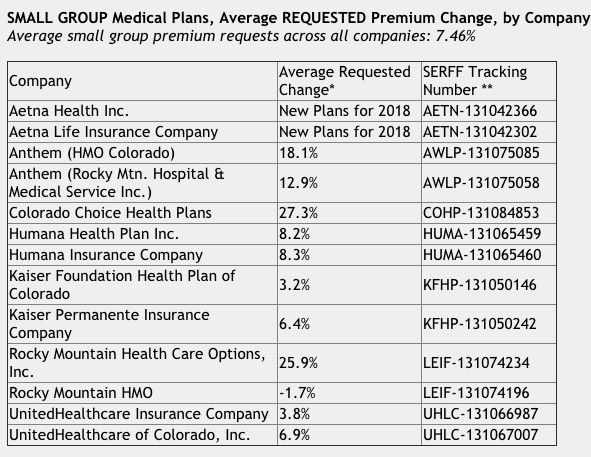Select Humana Health Plan Inc. cell
Viewport: 591px width, 457px height.
(142, 234)
